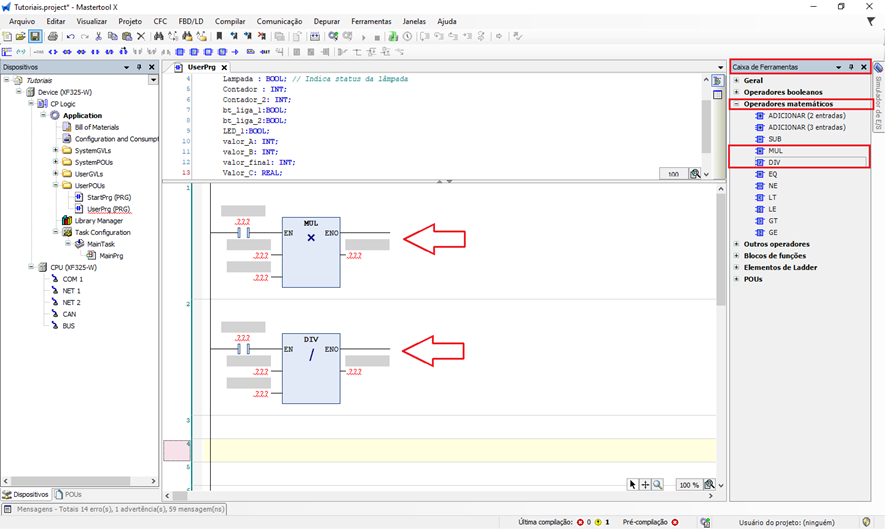The height and width of the screenshot is (530, 886).
Task: Click the Delete X icon in toolbar
Action: click(141, 36)
